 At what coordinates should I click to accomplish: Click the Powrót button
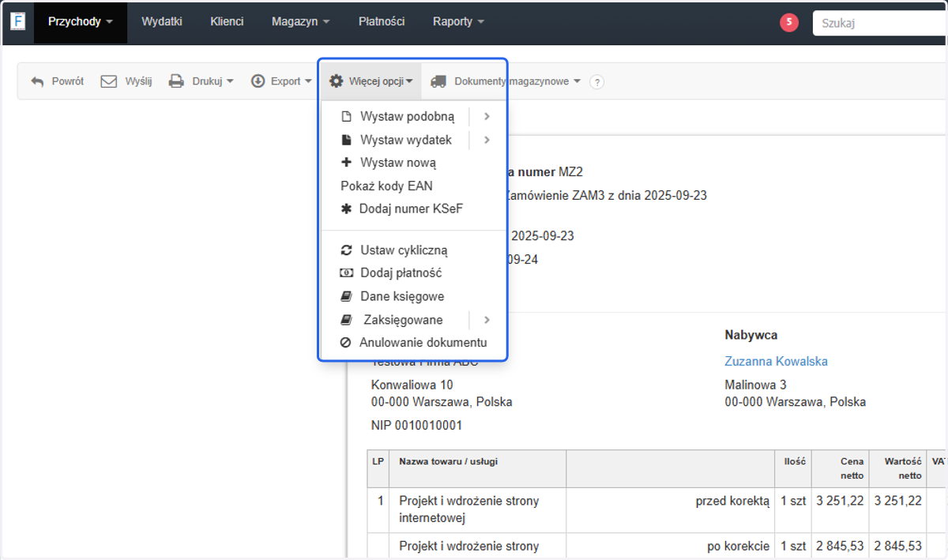57,81
